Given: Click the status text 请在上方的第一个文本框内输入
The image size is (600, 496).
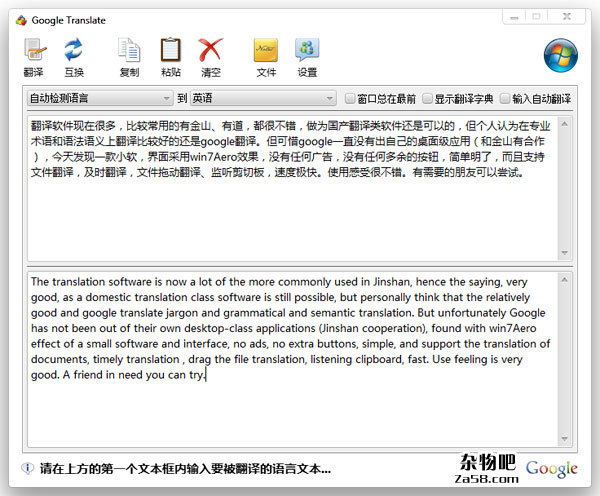Looking at the screenshot, I should [x=185, y=468].
